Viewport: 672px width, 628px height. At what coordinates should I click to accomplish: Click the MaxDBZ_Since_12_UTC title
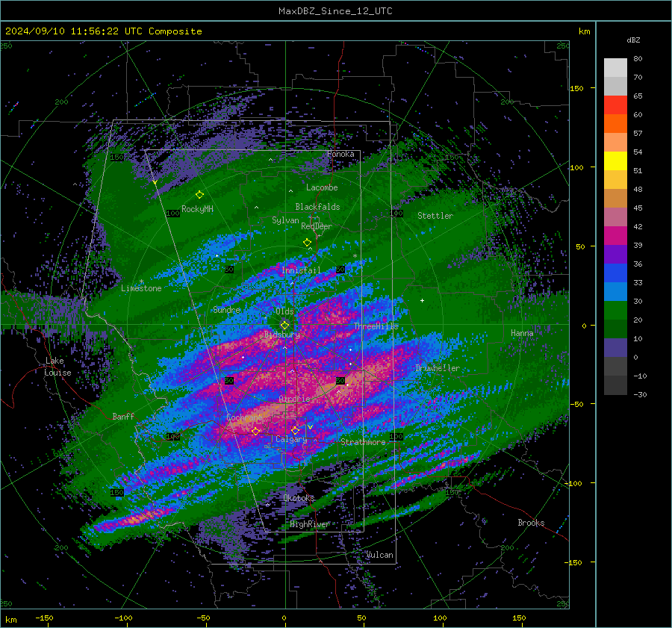(x=335, y=11)
